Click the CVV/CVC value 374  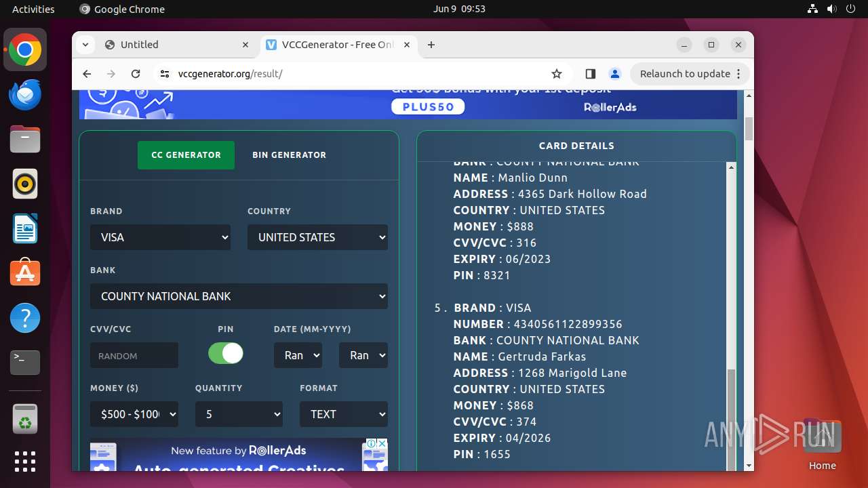click(x=526, y=422)
